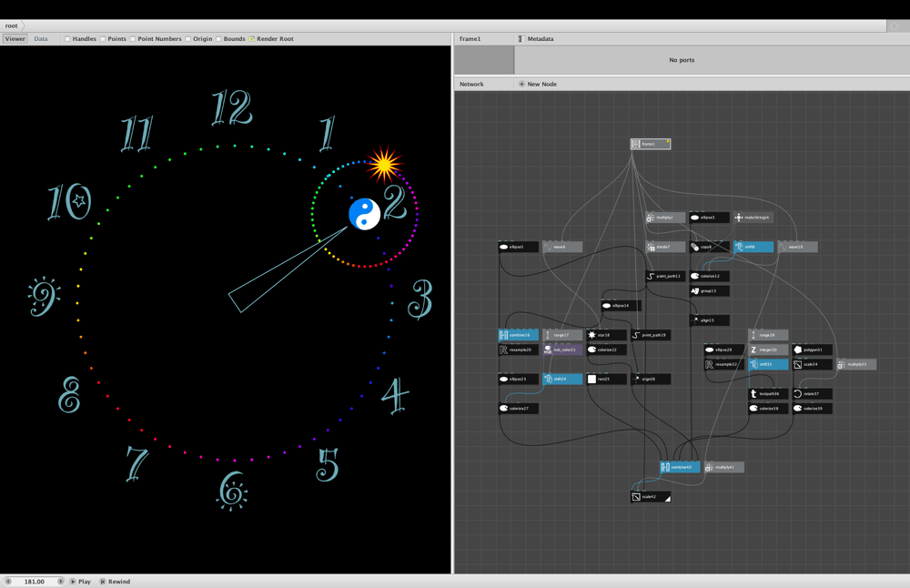Click the shift33 node
Viewport: 910px width, 588px height.
click(x=768, y=364)
